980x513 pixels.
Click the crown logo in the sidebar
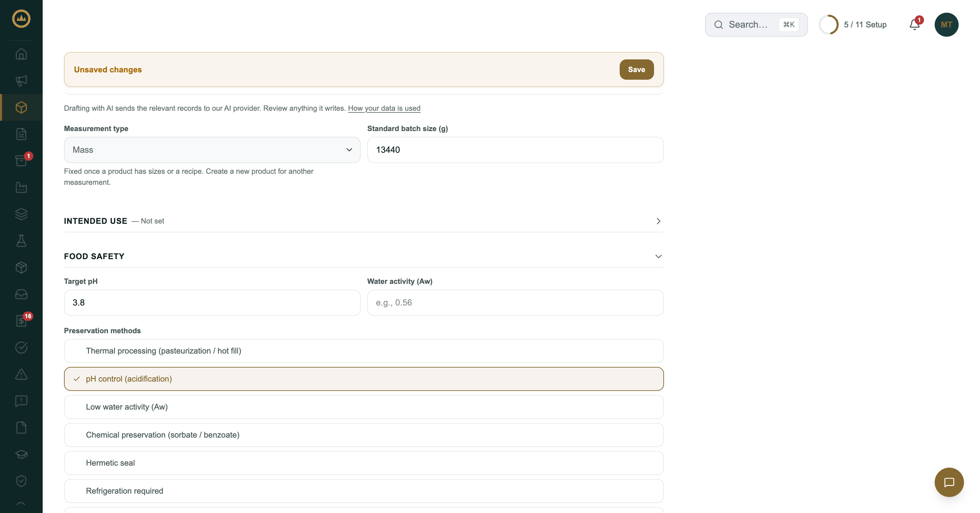(21, 19)
